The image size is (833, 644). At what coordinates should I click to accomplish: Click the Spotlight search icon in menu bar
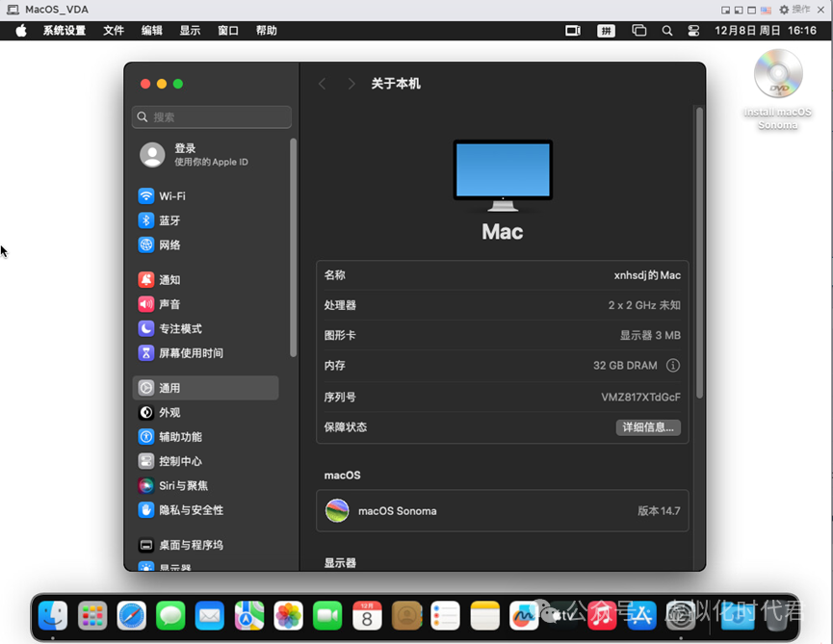point(666,30)
